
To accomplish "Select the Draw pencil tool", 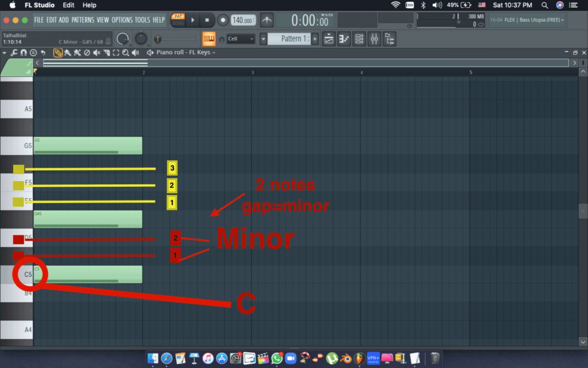I will click(x=58, y=52).
